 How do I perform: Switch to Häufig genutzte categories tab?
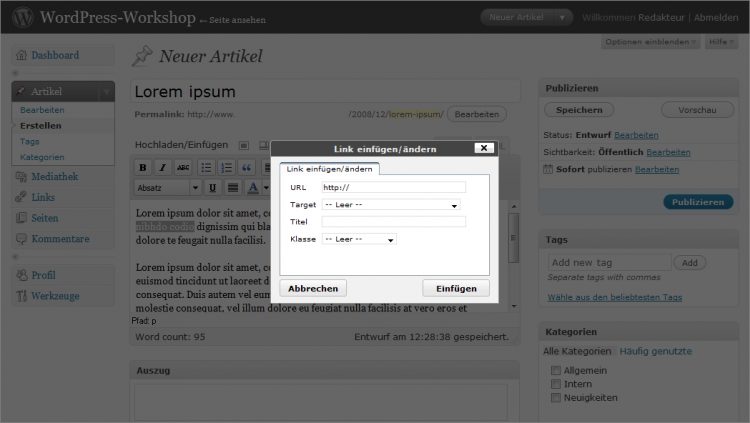click(x=655, y=351)
